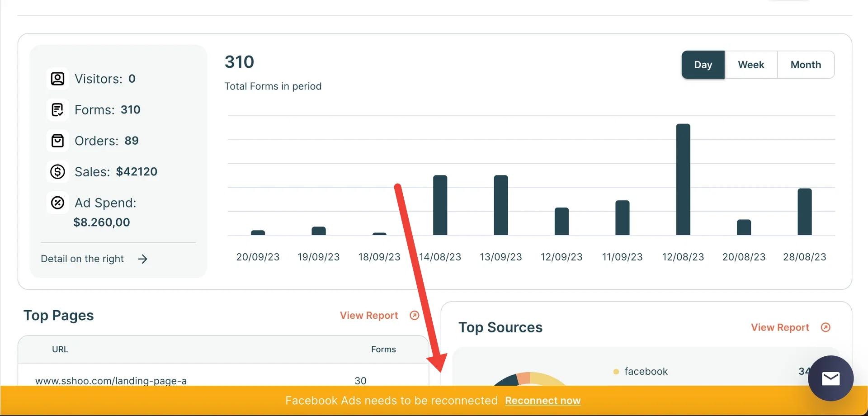Screen dimensions: 868x416
Task: Open the www.sshoo.com/landing-page-a row
Action: [223, 381]
